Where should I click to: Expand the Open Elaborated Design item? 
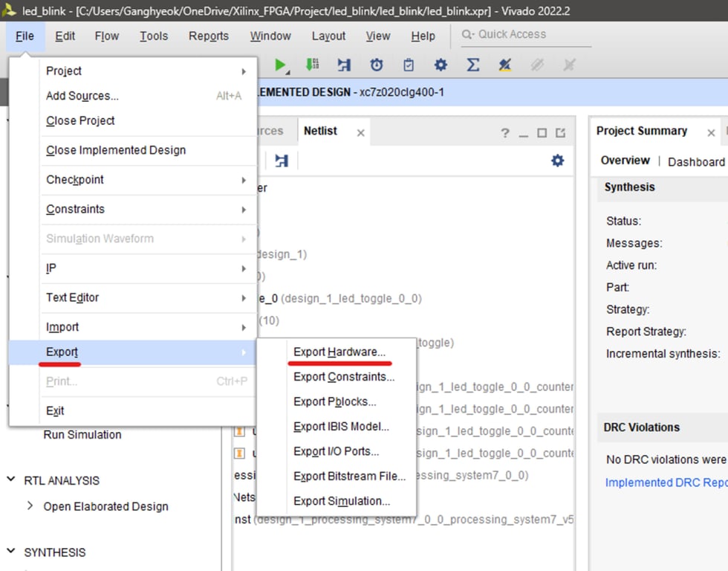pos(30,506)
